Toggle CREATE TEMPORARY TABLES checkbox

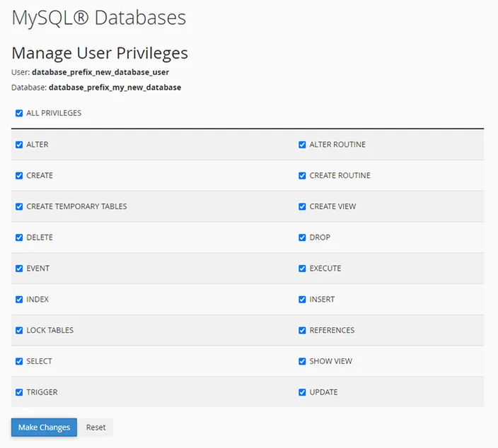(19, 206)
